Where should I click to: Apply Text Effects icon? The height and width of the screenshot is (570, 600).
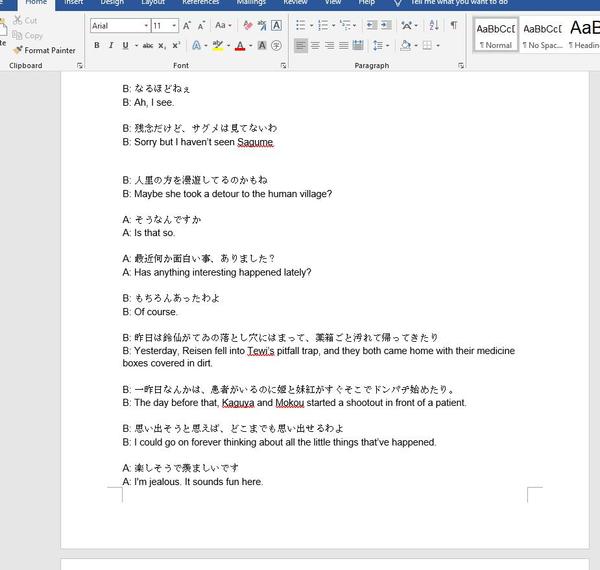coord(196,46)
